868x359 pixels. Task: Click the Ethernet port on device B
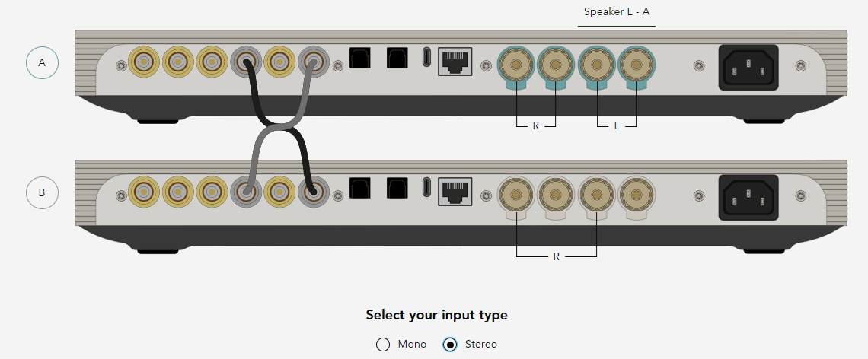tap(455, 192)
